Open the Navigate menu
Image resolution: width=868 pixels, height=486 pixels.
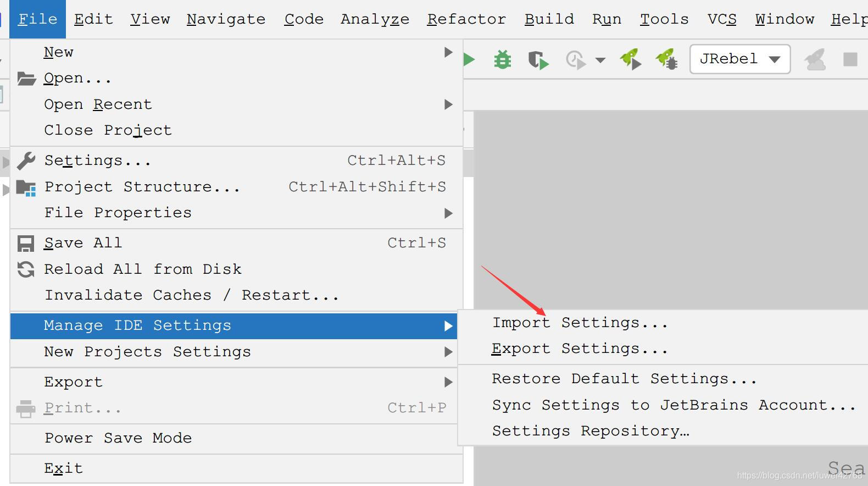point(226,19)
